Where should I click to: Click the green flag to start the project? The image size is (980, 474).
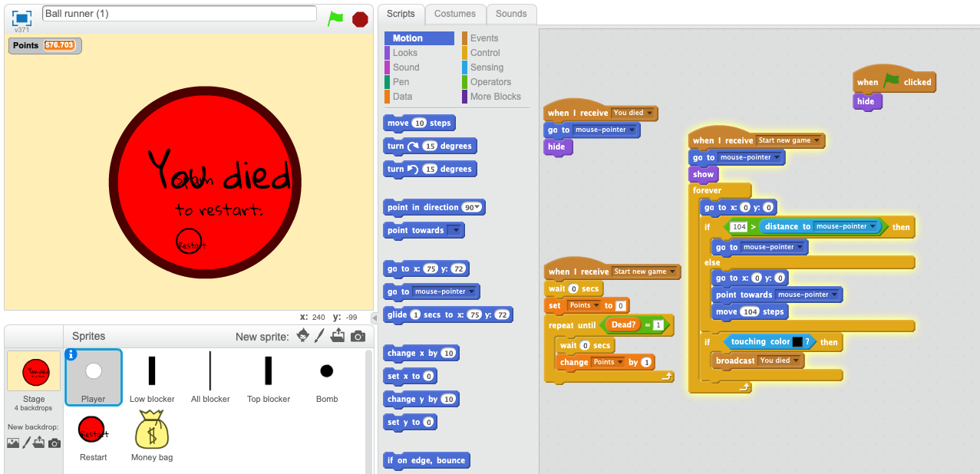(335, 18)
